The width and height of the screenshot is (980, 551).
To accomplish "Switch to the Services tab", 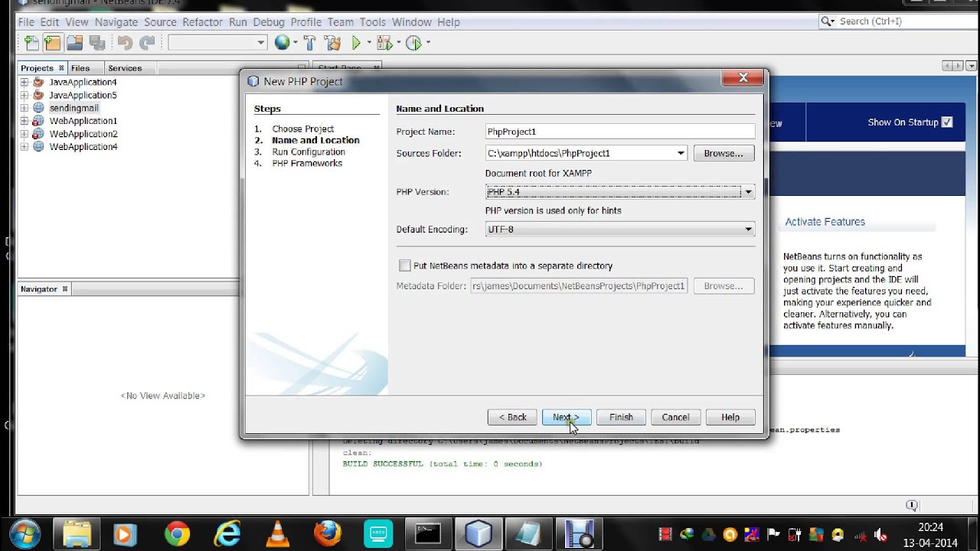I will [125, 68].
